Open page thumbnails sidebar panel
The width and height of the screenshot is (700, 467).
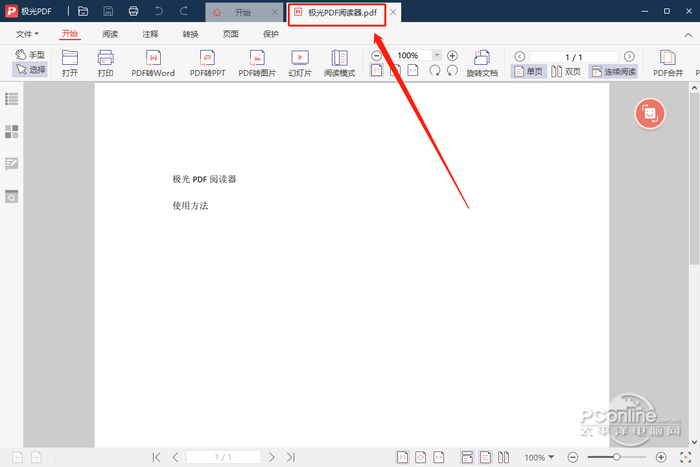click(x=12, y=132)
